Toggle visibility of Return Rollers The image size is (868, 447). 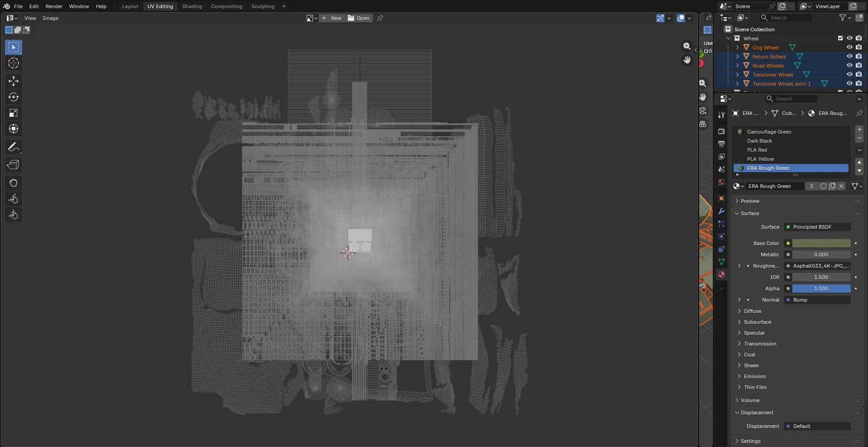pos(849,57)
